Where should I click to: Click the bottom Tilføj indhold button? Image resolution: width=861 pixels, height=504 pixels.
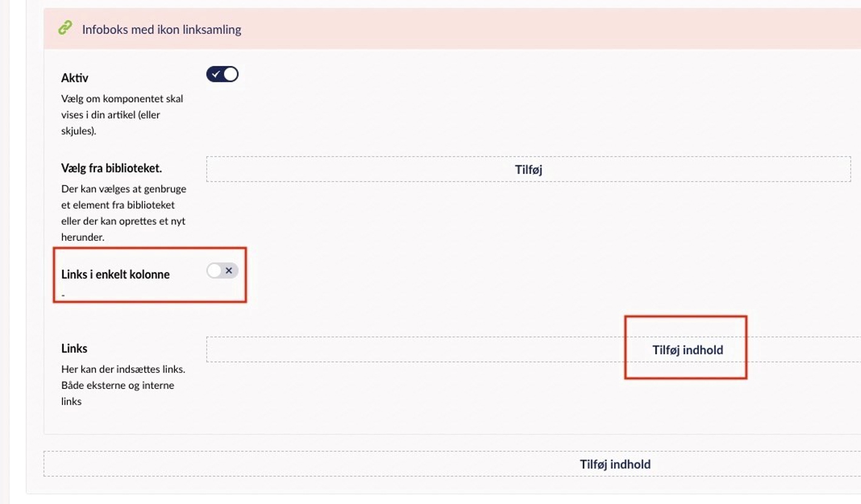pyautogui.click(x=615, y=464)
